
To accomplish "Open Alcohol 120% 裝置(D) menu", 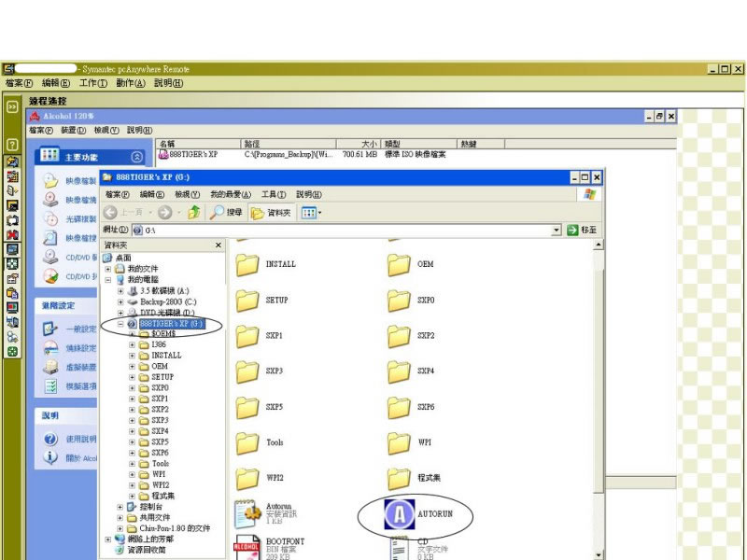I will click(x=74, y=130).
